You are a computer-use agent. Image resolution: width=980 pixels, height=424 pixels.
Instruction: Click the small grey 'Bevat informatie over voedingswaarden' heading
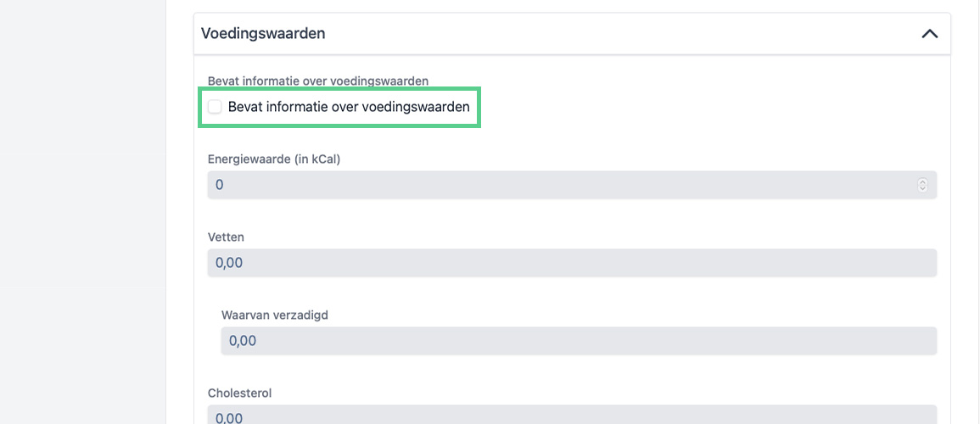click(x=317, y=81)
